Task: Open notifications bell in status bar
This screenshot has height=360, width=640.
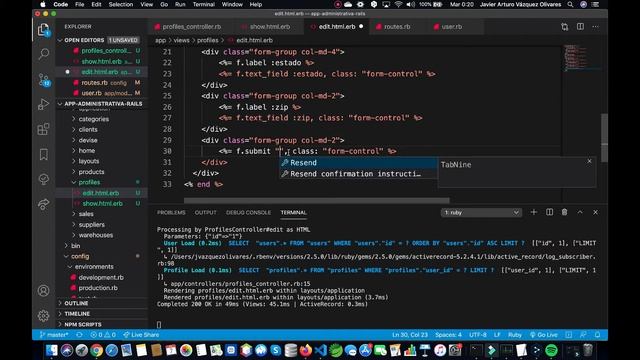Action: (598, 335)
